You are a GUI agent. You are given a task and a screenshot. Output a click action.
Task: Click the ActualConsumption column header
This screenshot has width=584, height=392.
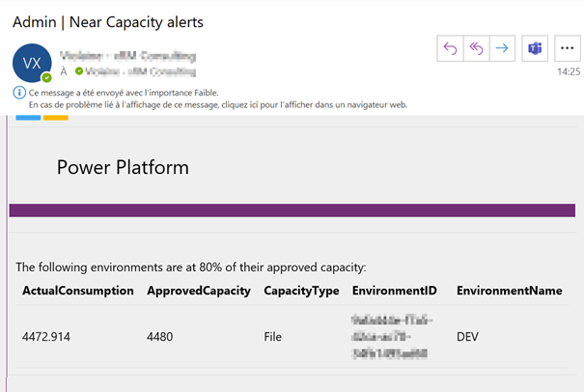pyautogui.click(x=78, y=291)
